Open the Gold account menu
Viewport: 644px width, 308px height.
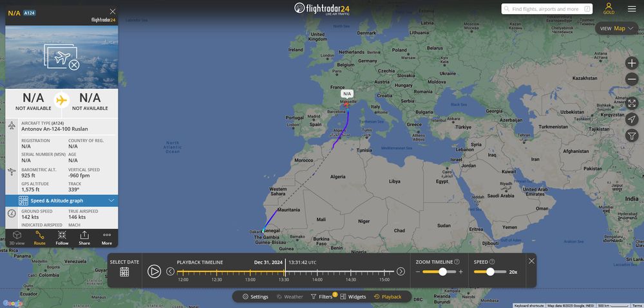[x=609, y=8]
